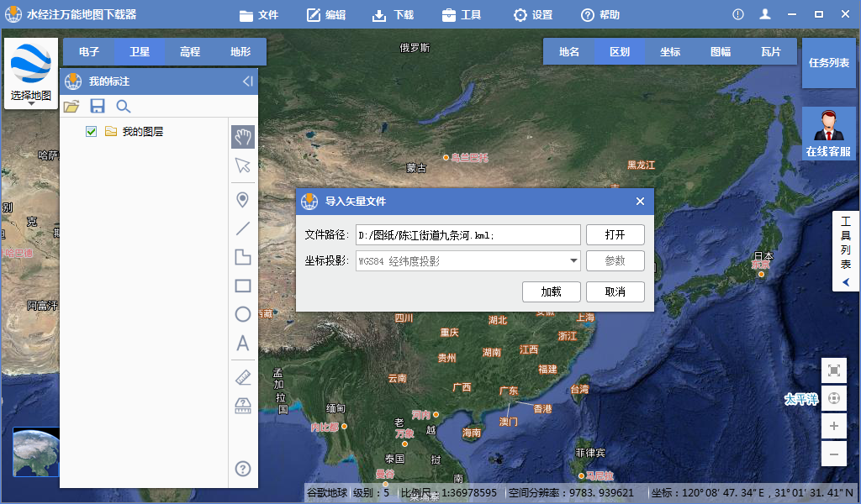The image size is (861, 504).
Task: Open the info alert icon in title bar
Action: pos(738,14)
